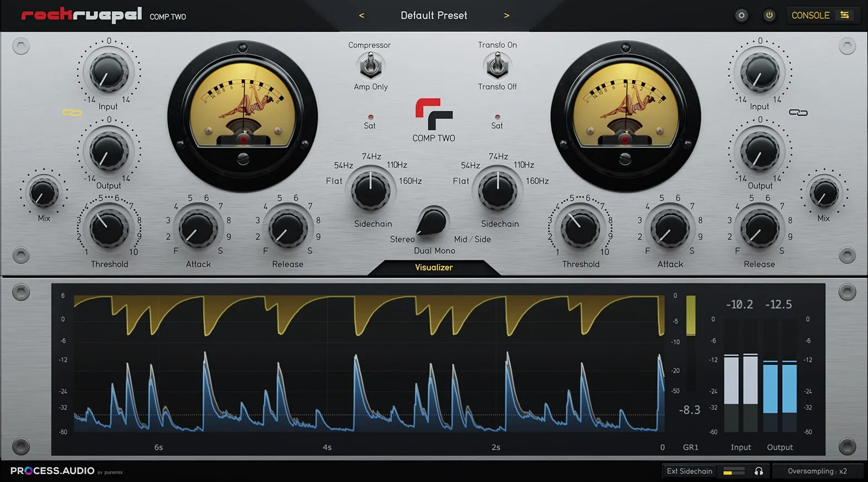Click the waveform history graph in the Visualizer

pos(369,363)
